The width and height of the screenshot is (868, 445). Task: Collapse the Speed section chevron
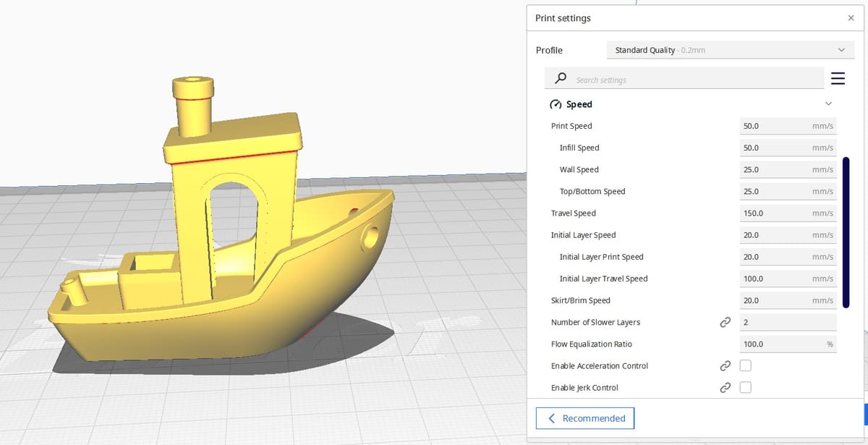[829, 104]
